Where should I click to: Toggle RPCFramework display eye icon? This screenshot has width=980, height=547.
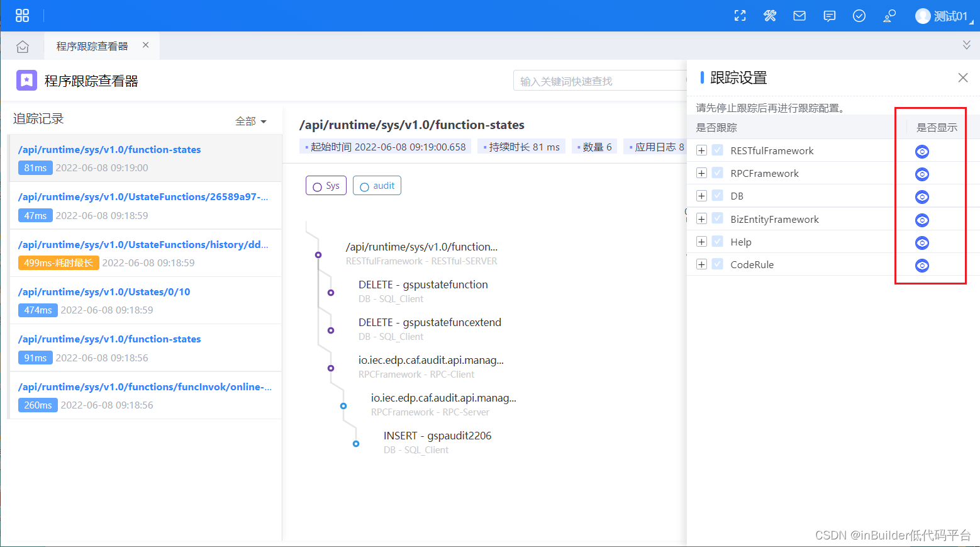[922, 174]
